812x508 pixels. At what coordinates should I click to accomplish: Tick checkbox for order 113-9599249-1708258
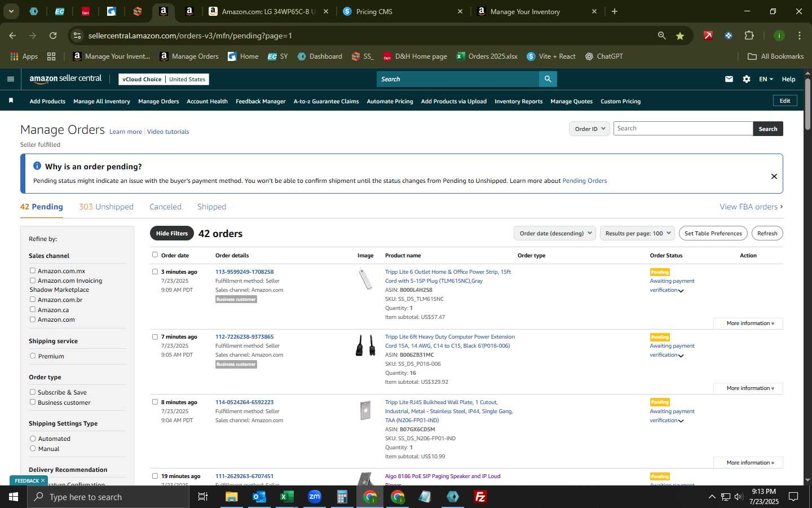coord(155,271)
